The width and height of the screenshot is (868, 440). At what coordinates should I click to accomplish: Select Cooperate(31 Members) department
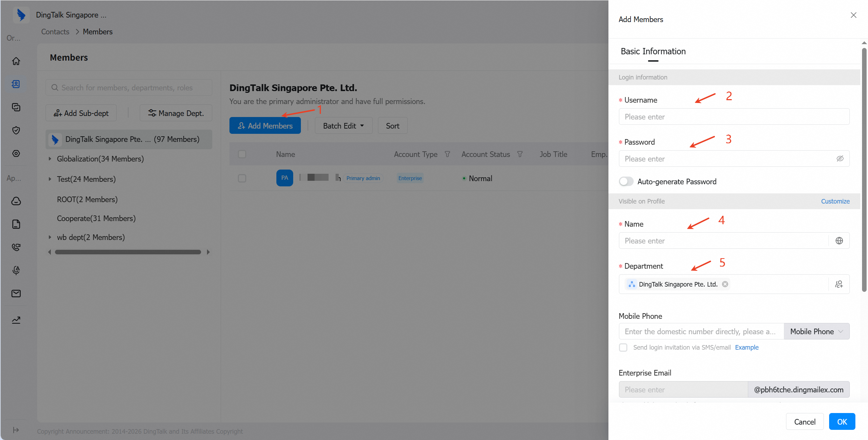point(96,219)
